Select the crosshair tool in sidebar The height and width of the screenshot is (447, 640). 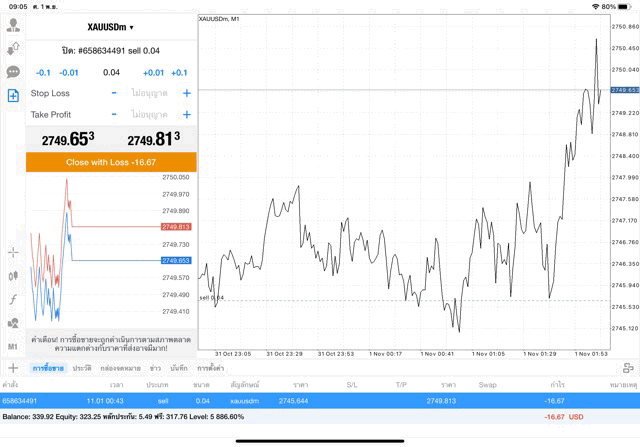tap(13, 252)
